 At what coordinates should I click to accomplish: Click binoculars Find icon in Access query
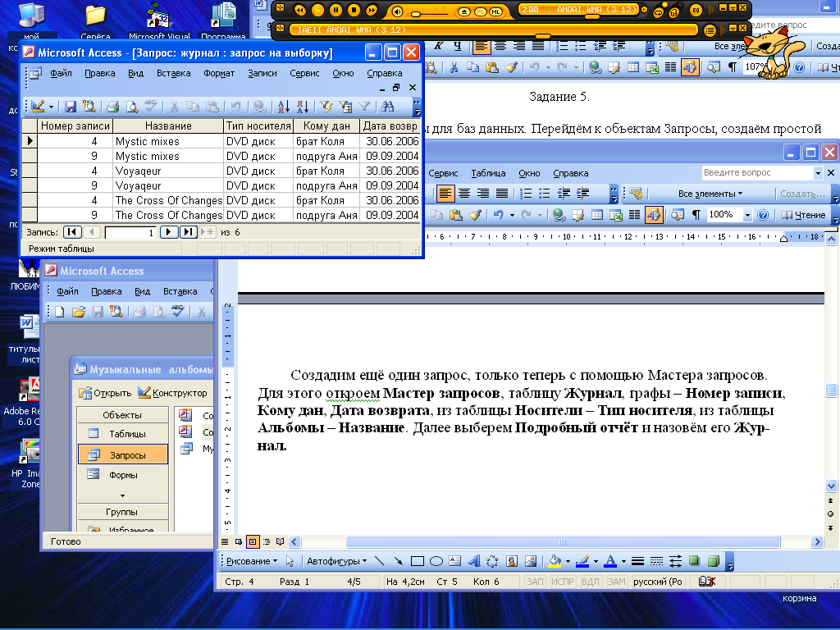[387, 107]
